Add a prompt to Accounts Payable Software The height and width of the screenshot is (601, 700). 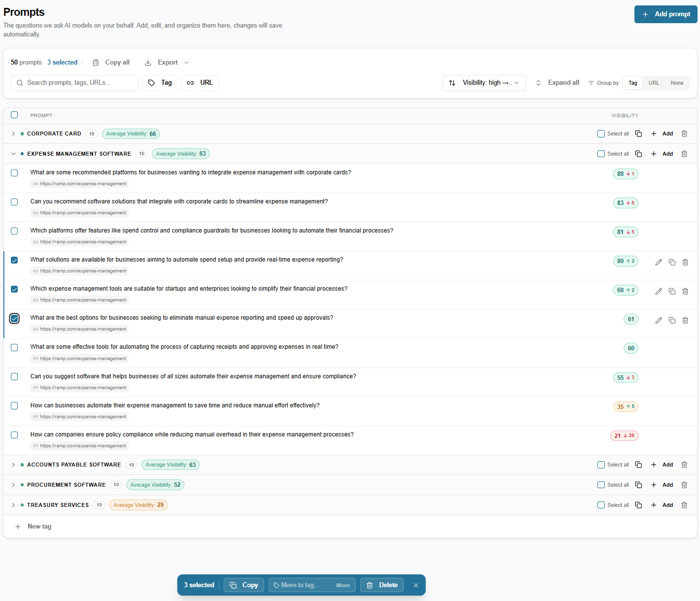coord(662,465)
